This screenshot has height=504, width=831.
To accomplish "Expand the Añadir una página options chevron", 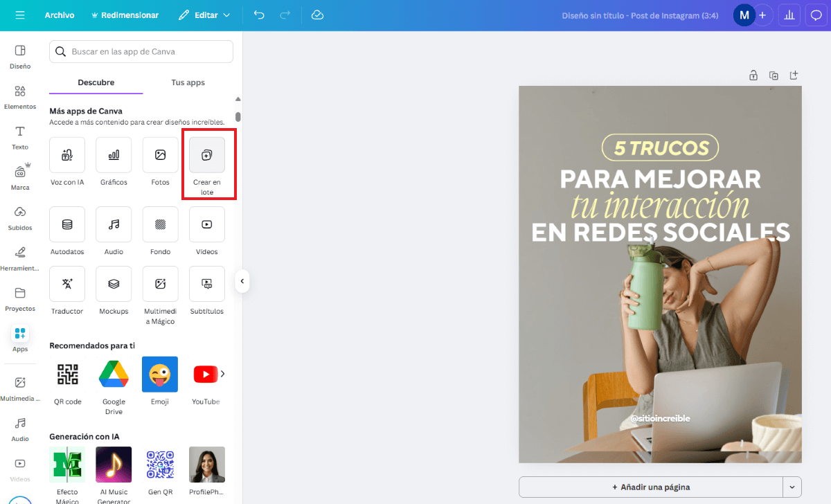I will click(792, 487).
